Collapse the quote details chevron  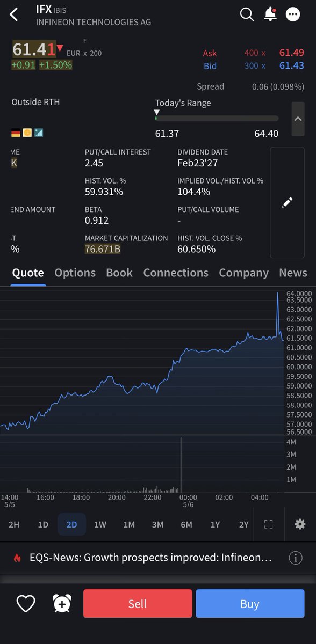pyautogui.click(x=298, y=119)
